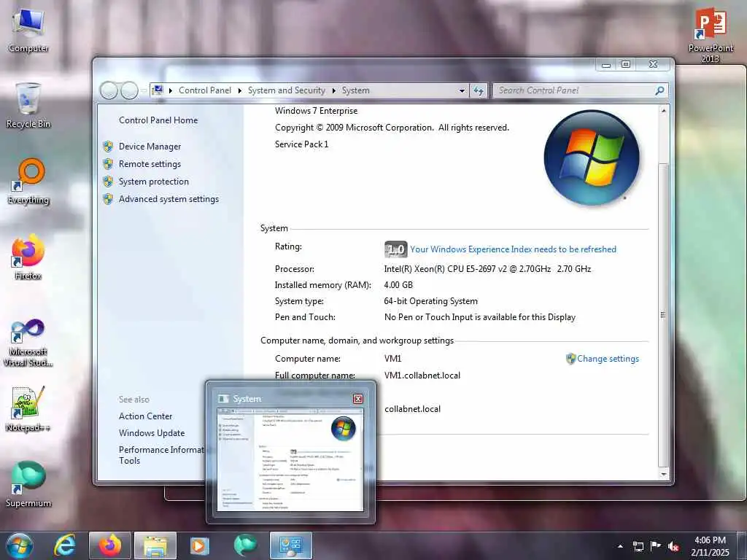Open Remote settings link

tap(150, 164)
